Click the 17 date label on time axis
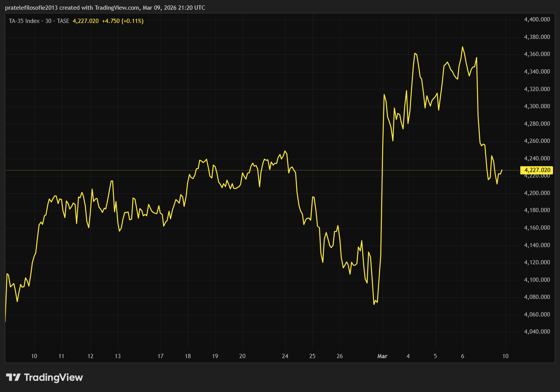The image size is (560, 392). tap(160, 356)
